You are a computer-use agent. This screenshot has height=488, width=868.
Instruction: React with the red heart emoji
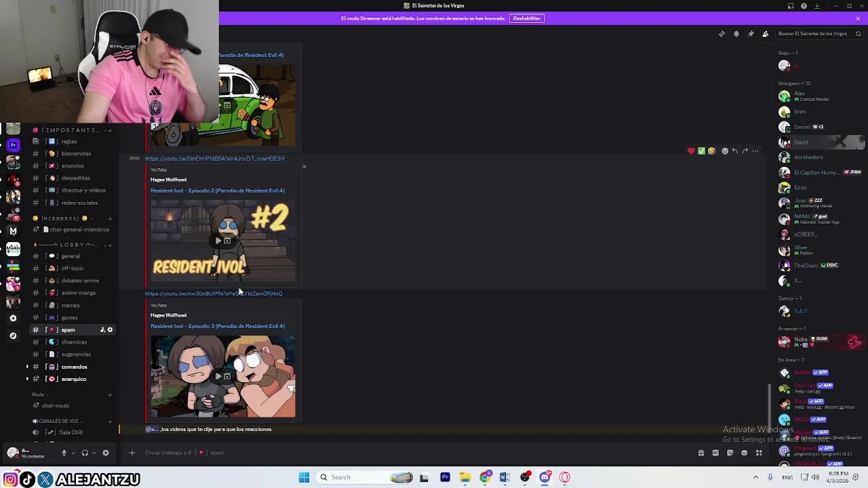point(691,151)
